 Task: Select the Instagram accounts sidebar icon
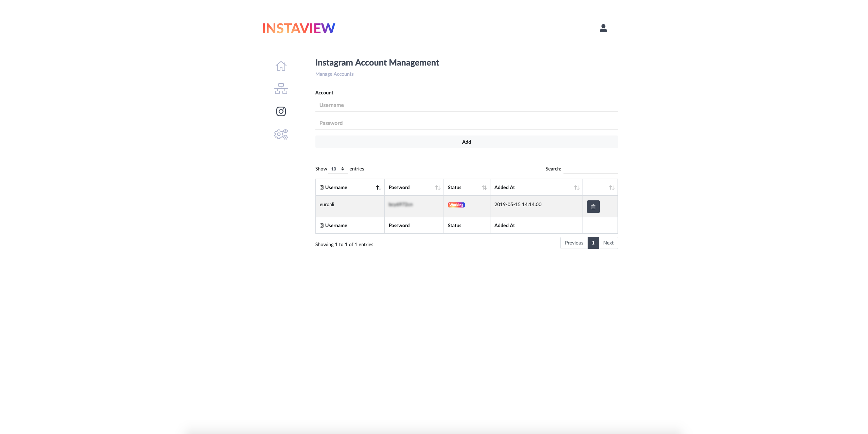[x=281, y=111]
